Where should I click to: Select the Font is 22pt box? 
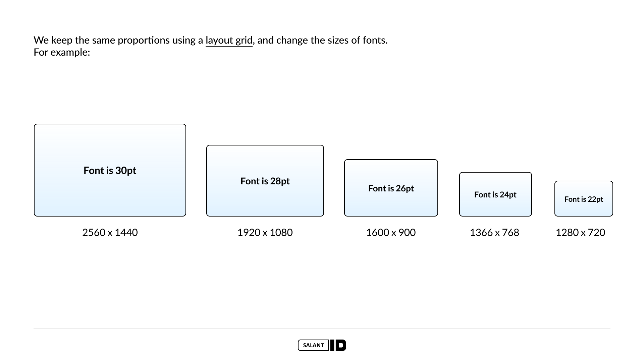tap(584, 199)
